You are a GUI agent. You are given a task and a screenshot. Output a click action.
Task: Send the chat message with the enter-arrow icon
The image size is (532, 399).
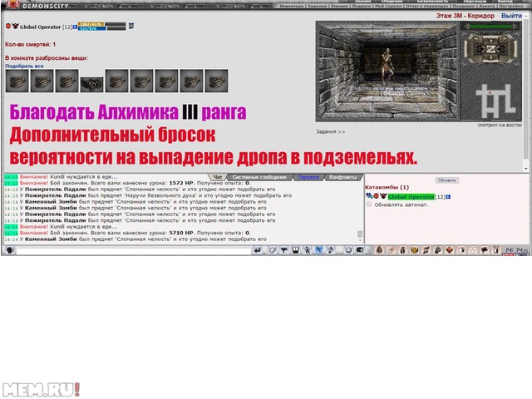[x=258, y=250]
